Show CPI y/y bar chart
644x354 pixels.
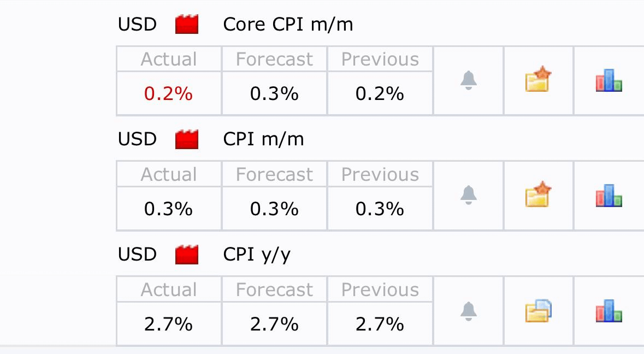click(x=608, y=310)
